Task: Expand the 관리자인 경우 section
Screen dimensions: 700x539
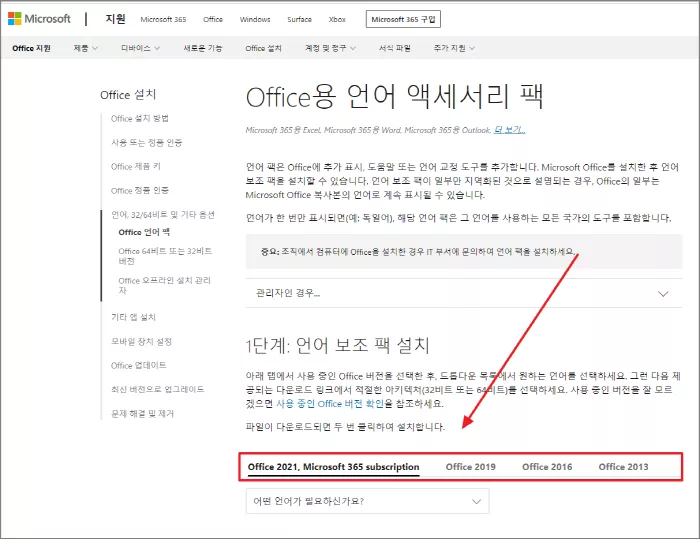Action: coord(464,293)
